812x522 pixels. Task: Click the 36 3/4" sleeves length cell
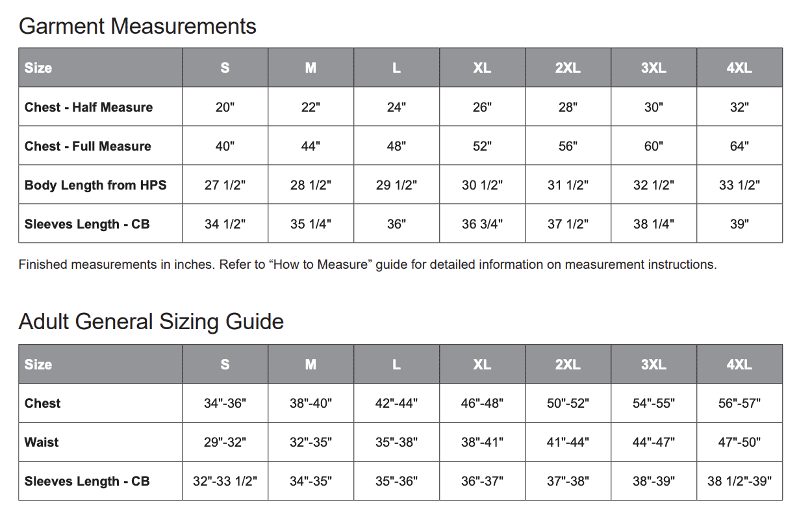482,224
